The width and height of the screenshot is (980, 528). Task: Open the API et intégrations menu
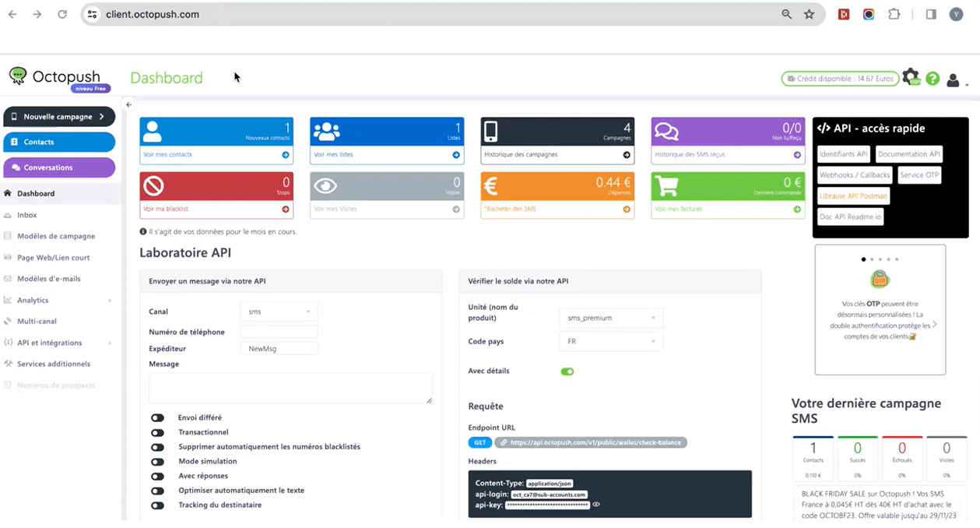pyautogui.click(x=51, y=342)
